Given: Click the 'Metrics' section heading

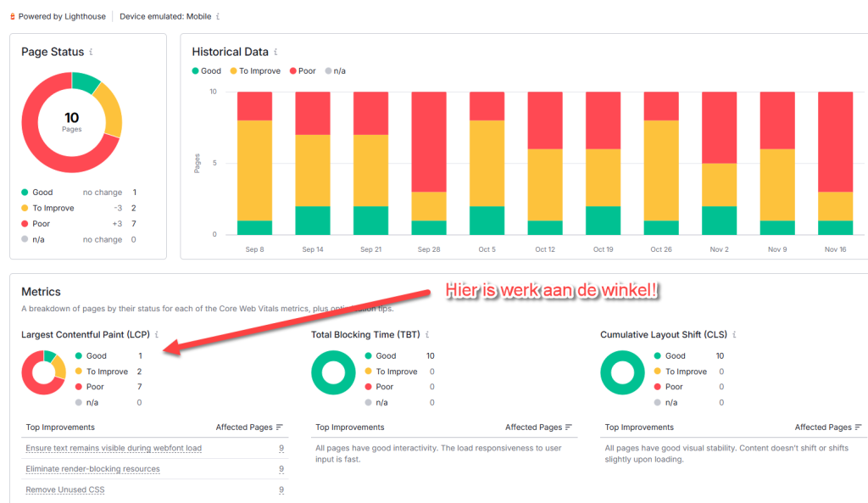Looking at the screenshot, I should [x=41, y=292].
